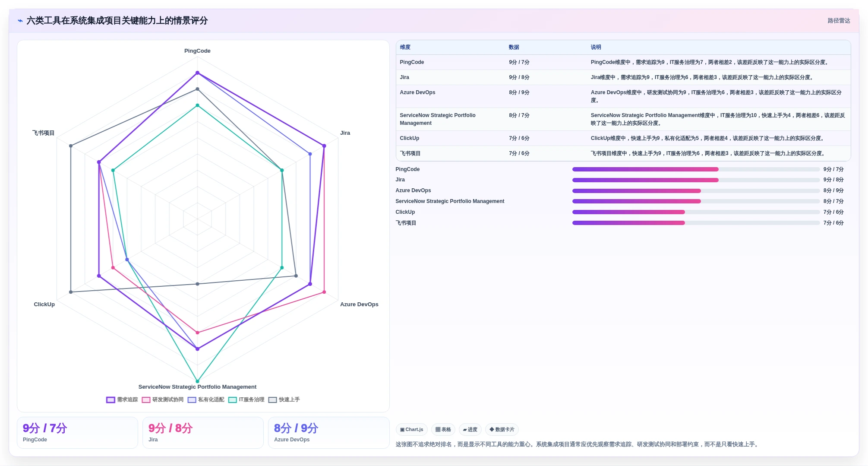This screenshot has height=466, width=868.
Task: Toggle the 快速上手 legend swatch
Action: click(x=272, y=400)
